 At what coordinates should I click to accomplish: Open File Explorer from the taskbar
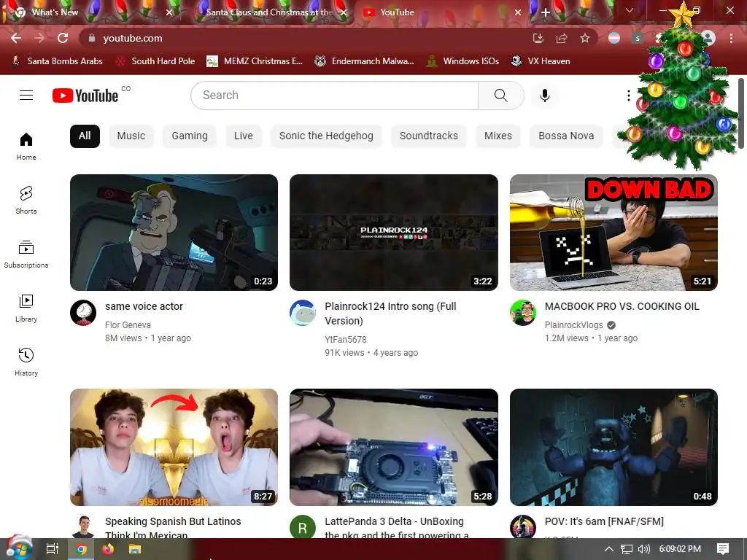pyautogui.click(x=135, y=549)
